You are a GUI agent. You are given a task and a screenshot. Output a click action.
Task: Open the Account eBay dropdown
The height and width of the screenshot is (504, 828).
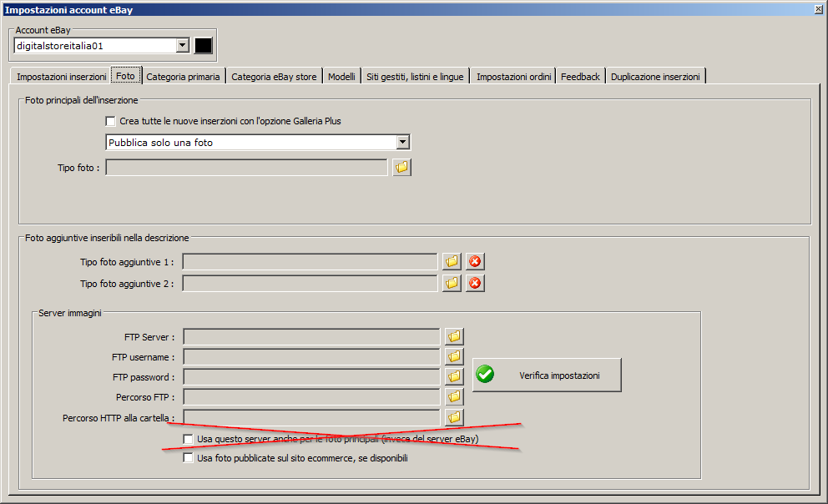[183, 45]
